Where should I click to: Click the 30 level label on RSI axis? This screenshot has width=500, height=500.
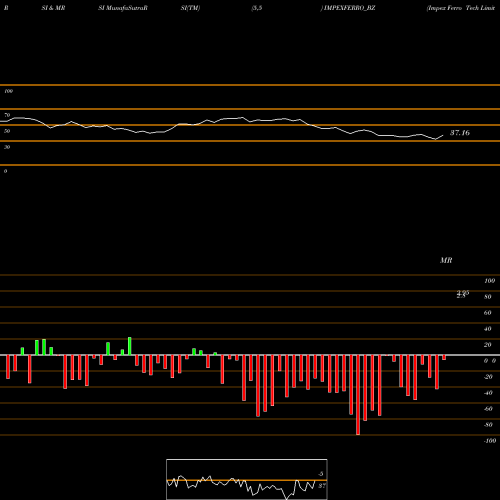pos(7,147)
